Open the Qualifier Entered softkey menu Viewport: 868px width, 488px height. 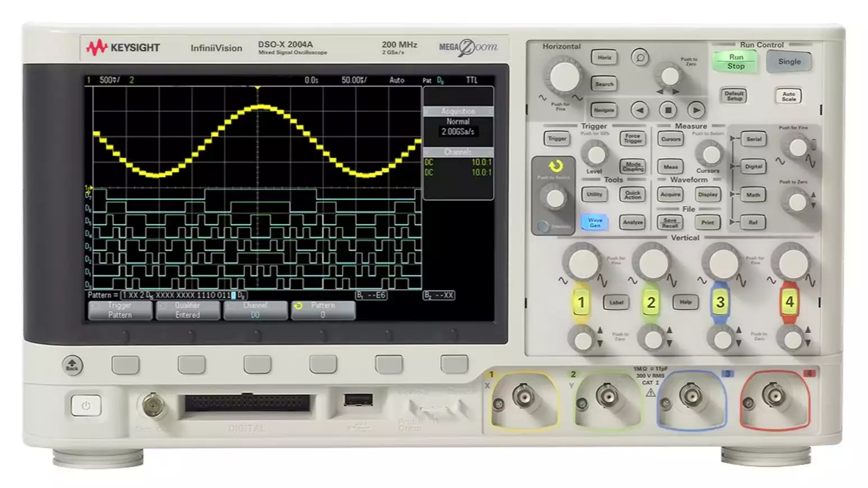pos(187,310)
